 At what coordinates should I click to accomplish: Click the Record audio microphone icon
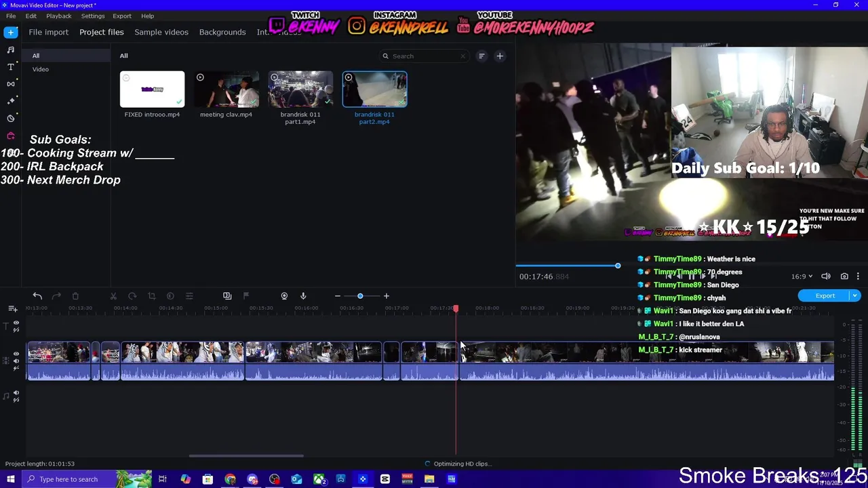coord(303,296)
